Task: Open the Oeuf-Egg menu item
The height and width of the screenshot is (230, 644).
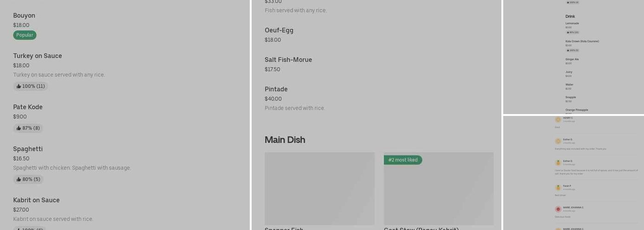Action: click(279, 30)
